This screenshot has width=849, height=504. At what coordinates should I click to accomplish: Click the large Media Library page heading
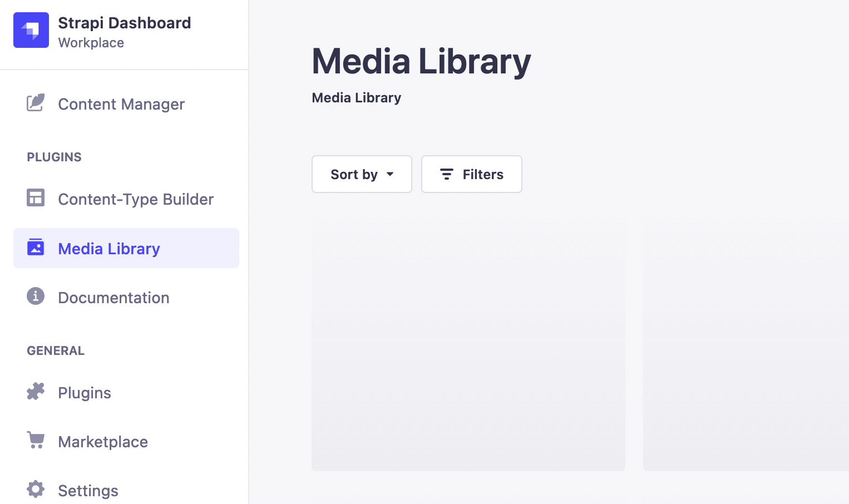(421, 61)
